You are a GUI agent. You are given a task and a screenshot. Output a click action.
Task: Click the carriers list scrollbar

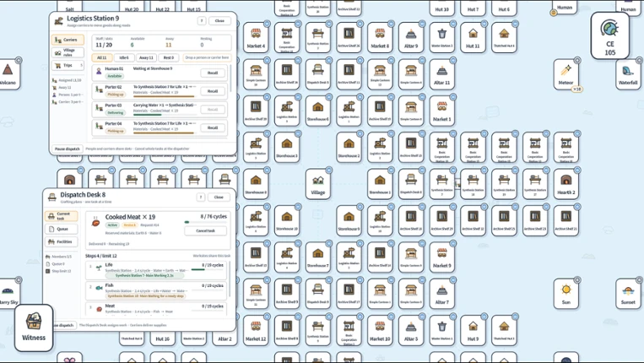[x=230, y=78]
